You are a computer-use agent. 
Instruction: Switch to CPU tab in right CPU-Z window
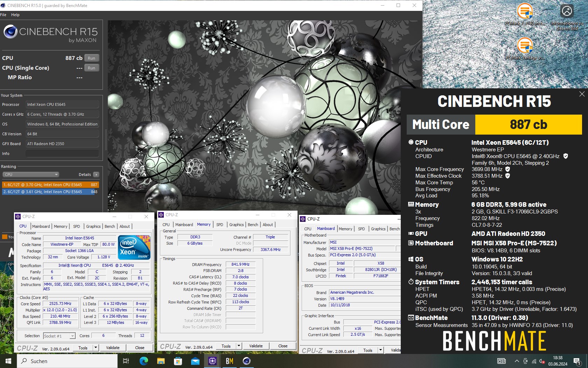[308, 229]
